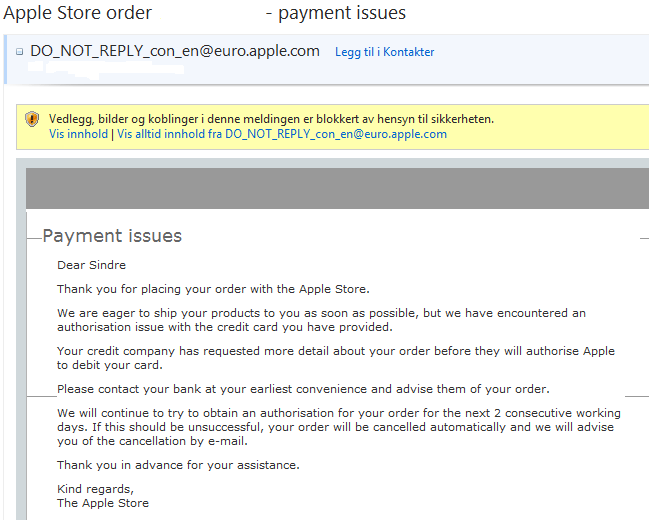
Task: Click the security shield warning icon
Action: click(32, 119)
